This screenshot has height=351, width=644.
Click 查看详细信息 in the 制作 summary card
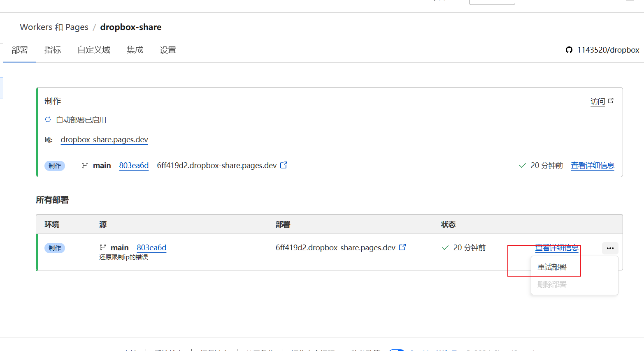[593, 166]
